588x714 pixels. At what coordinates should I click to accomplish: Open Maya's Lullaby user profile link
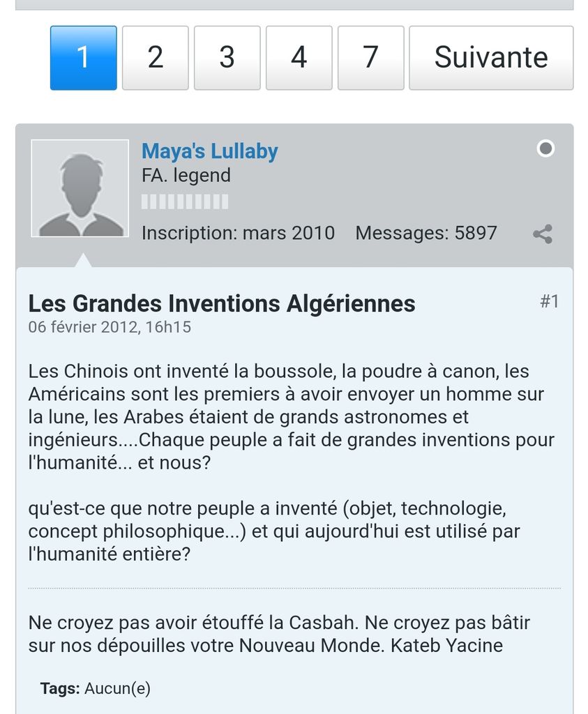(x=209, y=151)
